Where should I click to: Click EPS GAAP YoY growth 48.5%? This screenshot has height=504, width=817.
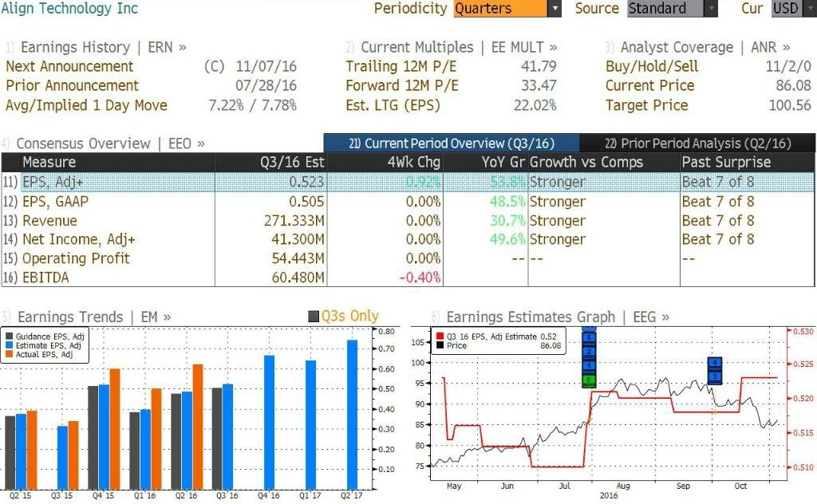click(507, 202)
